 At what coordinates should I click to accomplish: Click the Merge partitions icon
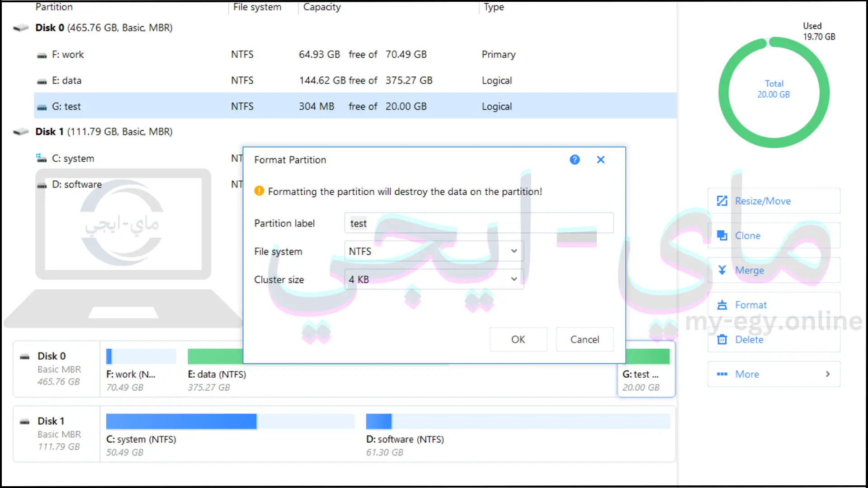pos(722,270)
